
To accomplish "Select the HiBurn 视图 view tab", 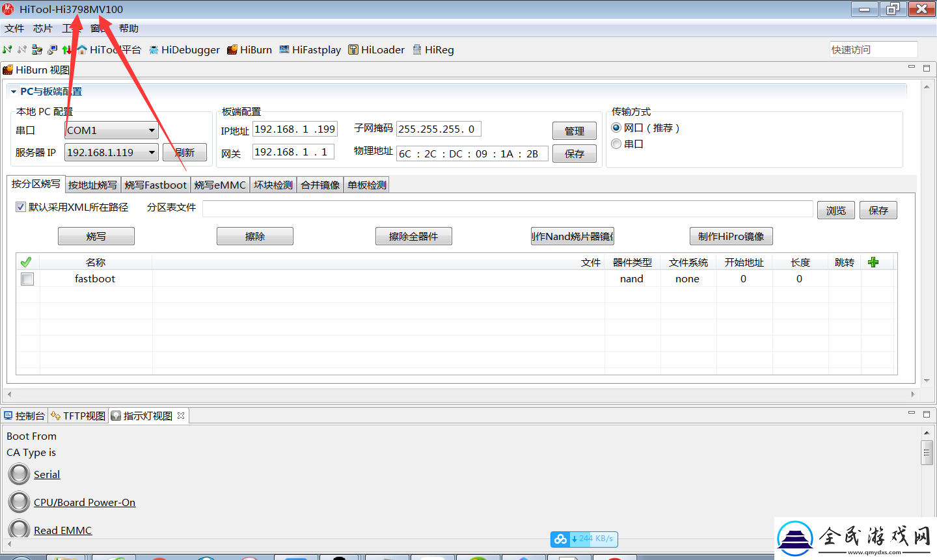I will (x=36, y=70).
